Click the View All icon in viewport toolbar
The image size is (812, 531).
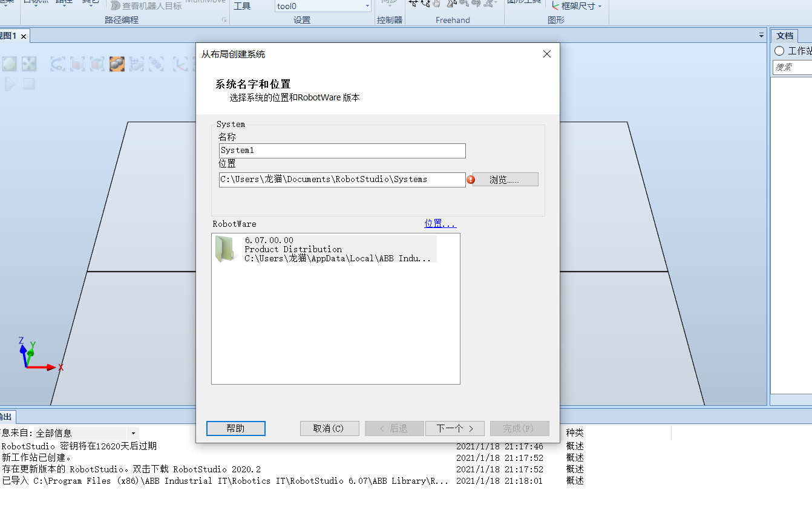tap(10, 64)
